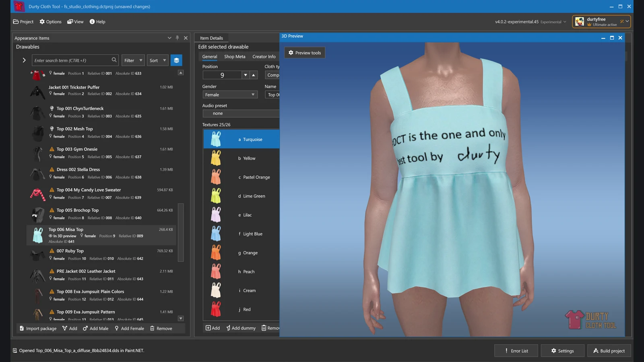Open the Position value dropdown arrow
Viewport: 644px width, 362px height.
(x=246, y=75)
